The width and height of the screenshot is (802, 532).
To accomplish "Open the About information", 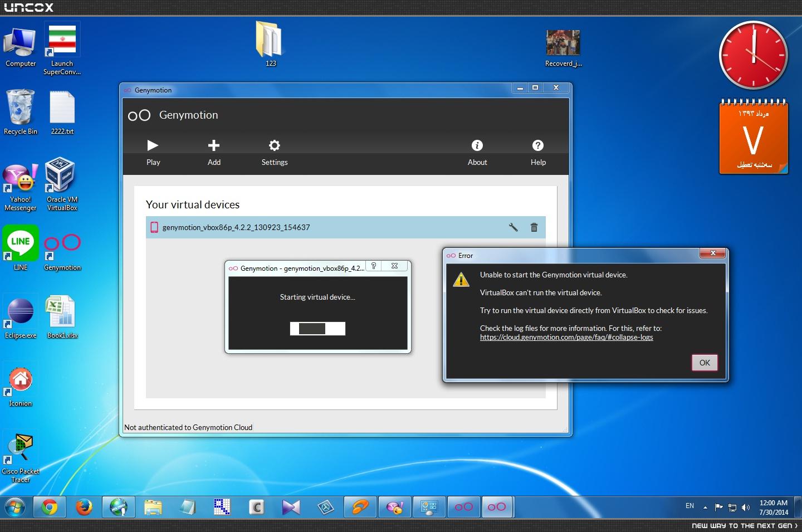I will 477,153.
